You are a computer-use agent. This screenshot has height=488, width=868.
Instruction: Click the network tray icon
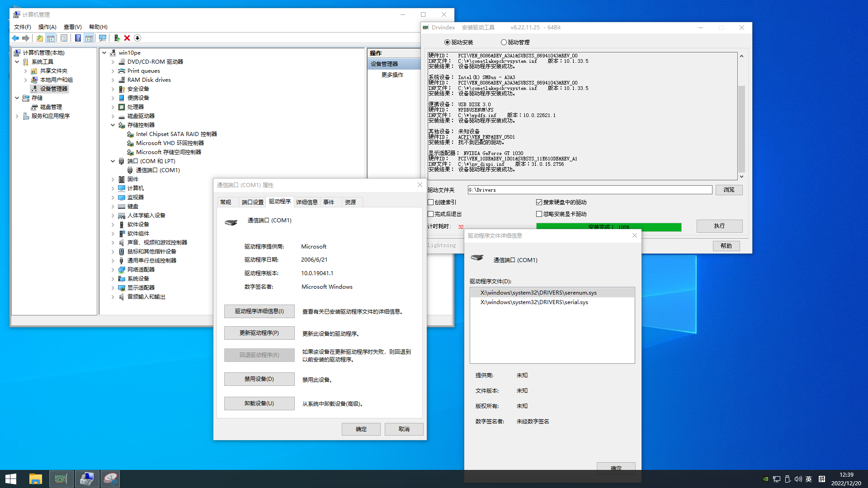[x=777, y=479]
